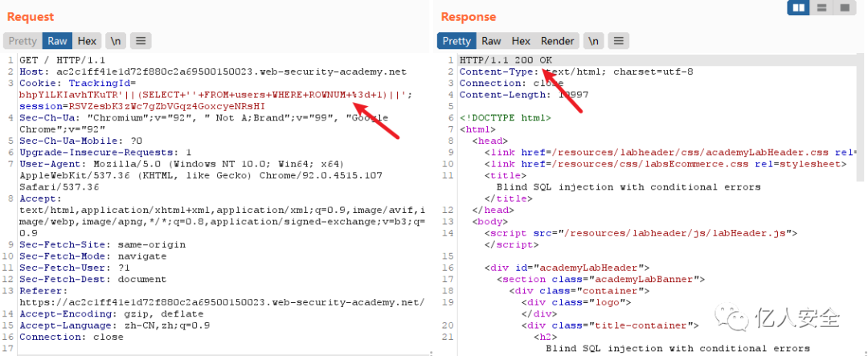Screen dimensions: 868x356
Task: Click the User-Agent header line
Action: pyautogui.click(x=182, y=164)
